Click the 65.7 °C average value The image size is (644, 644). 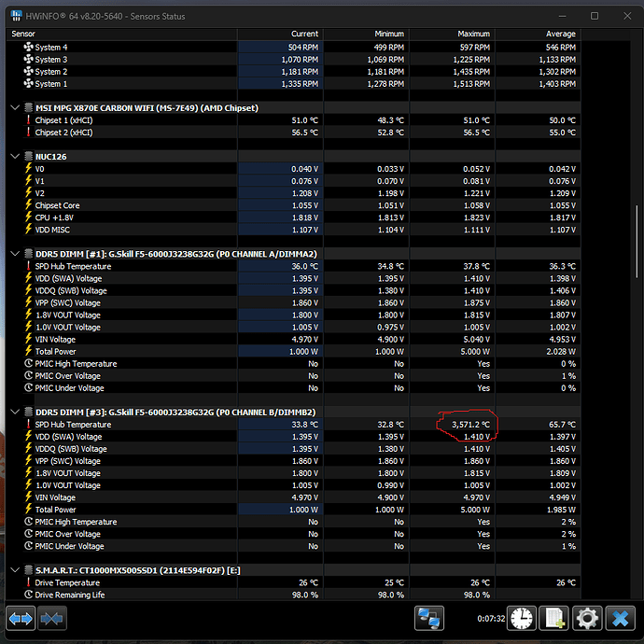562,425
